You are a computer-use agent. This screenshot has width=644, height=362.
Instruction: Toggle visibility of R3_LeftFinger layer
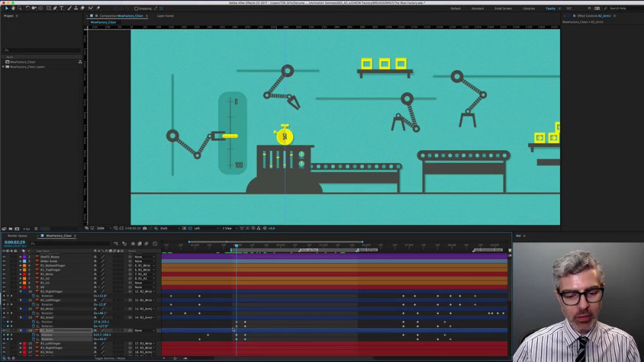[4, 343]
